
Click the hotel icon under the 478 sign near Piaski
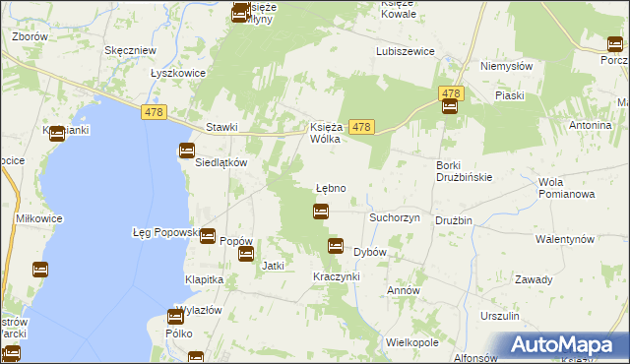[450, 106]
